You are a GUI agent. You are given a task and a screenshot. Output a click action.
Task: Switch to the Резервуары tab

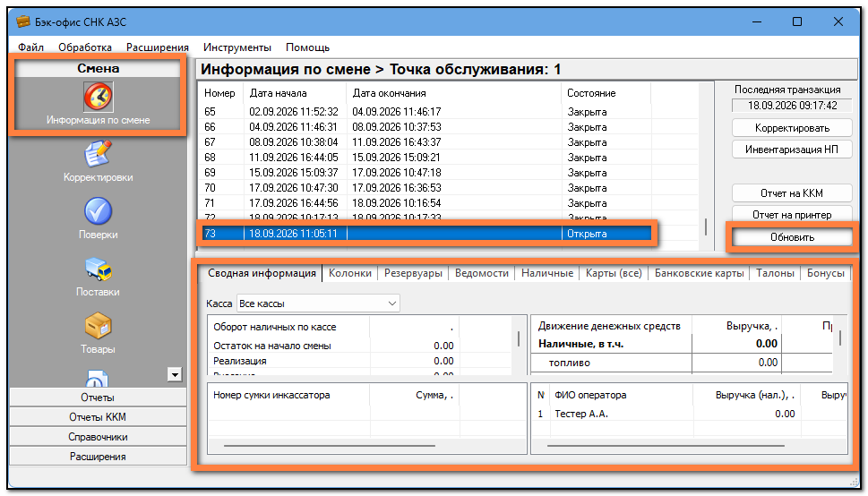[x=413, y=273]
